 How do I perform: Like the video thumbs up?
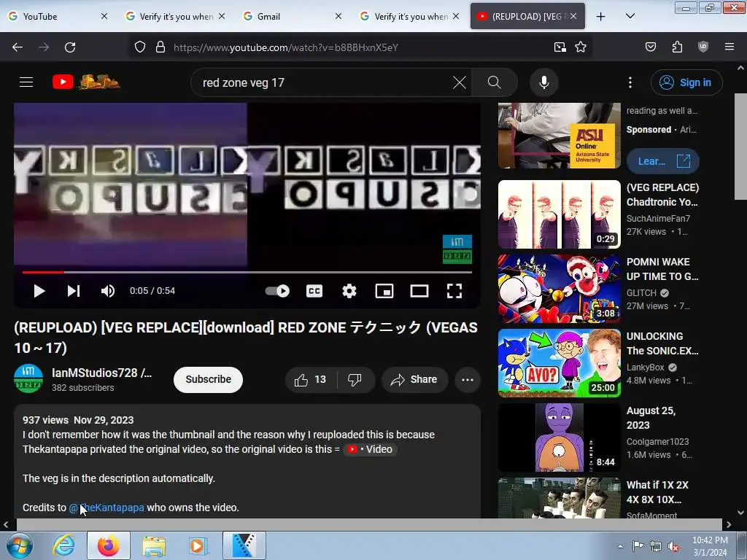(311, 379)
